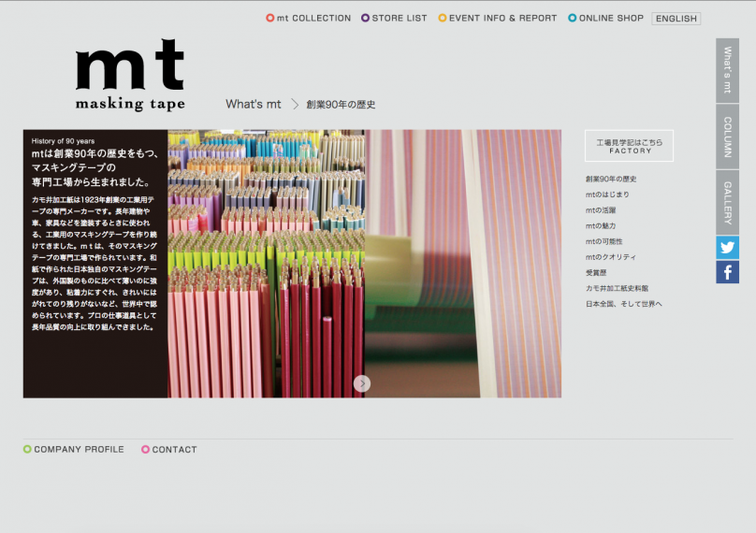
Task: Click the striped tape sheet photo
Action: [463, 264]
